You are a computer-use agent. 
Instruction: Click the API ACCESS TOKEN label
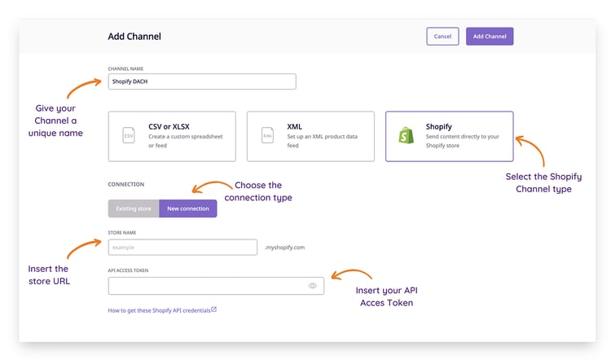pyautogui.click(x=128, y=270)
